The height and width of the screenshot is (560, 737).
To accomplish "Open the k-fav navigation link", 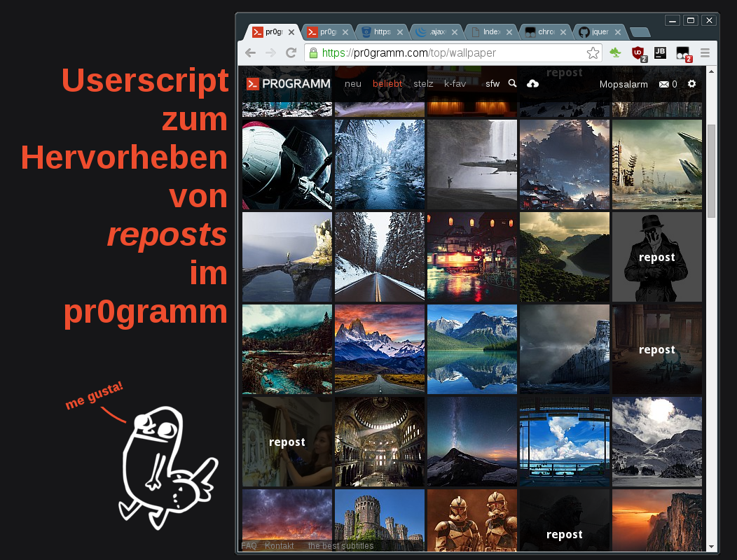I will coord(455,84).
